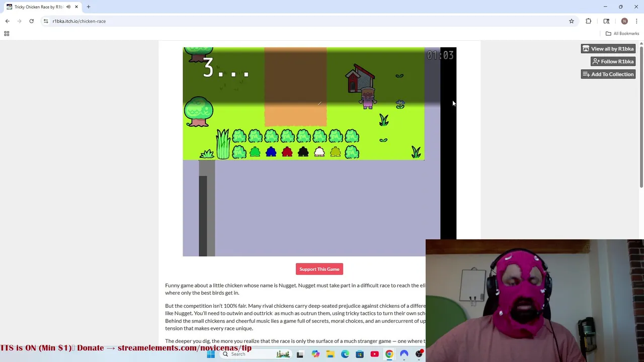
Task: Bookmark this page with the star icon
Action: (572, 21)
